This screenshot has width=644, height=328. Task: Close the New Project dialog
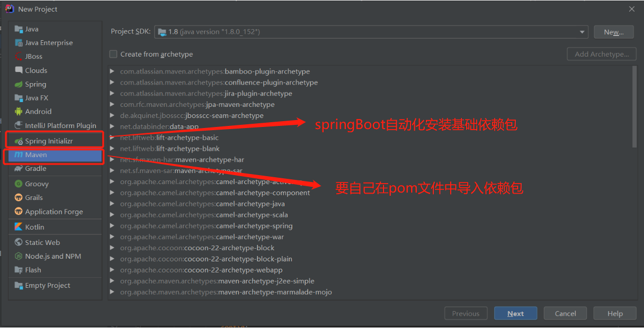[631, 9]
